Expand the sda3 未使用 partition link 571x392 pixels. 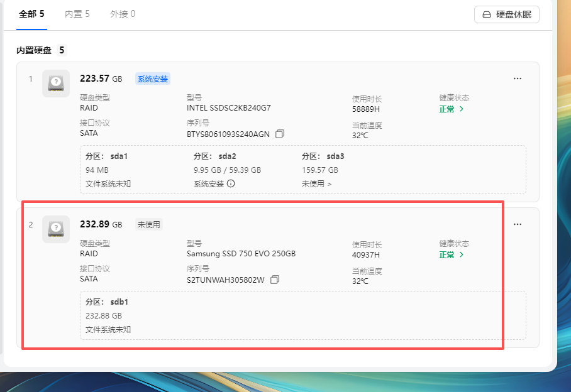point(316,184)
